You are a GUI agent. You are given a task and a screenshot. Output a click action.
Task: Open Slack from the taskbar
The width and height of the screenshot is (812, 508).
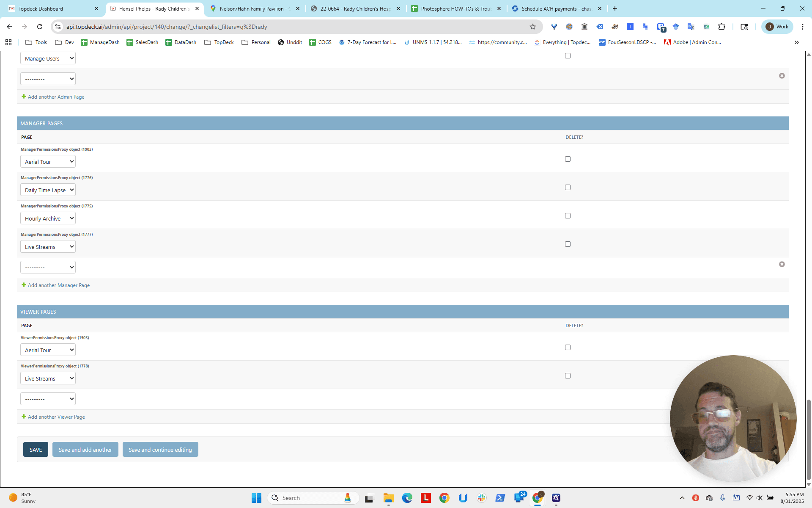tap(481, 498)
